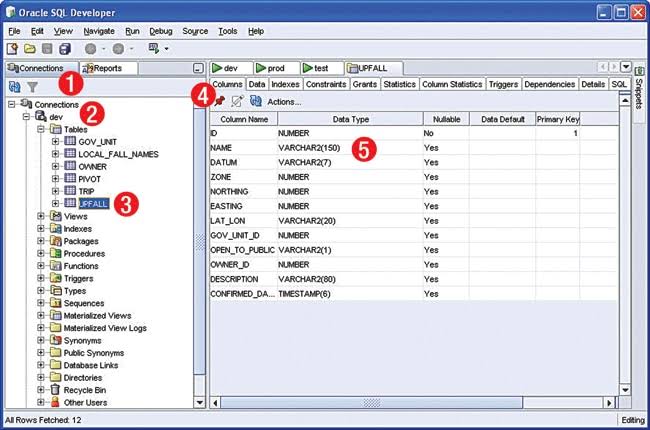Viewport: 650px width, 430px height.
Task: Click the Procedures folder icon
Action: 56,253
